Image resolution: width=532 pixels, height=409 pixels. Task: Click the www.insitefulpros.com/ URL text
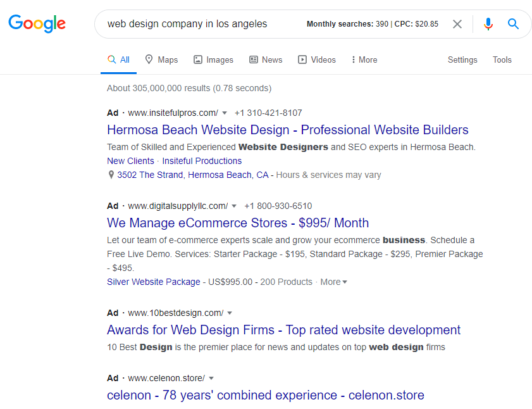pyautogui.click(x=173, y=113)
